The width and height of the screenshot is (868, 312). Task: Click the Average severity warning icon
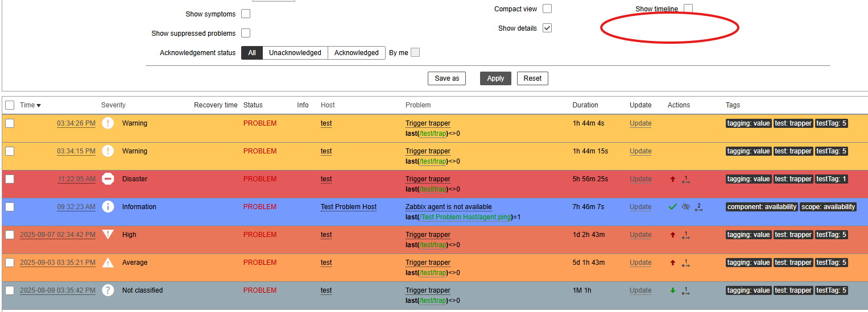coord(108,263)
